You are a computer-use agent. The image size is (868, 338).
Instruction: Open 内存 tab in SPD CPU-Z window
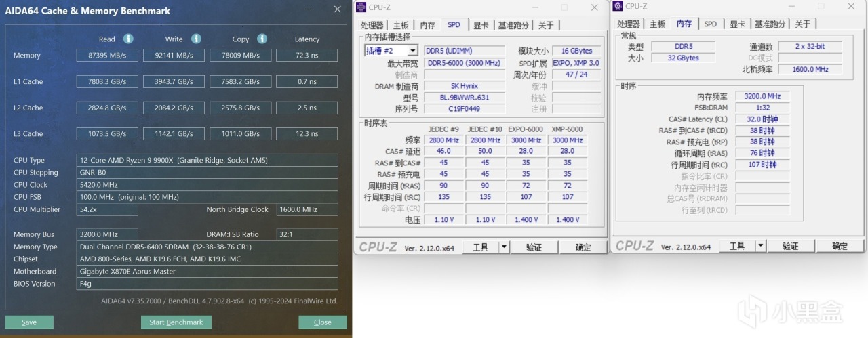pos(428,26)
